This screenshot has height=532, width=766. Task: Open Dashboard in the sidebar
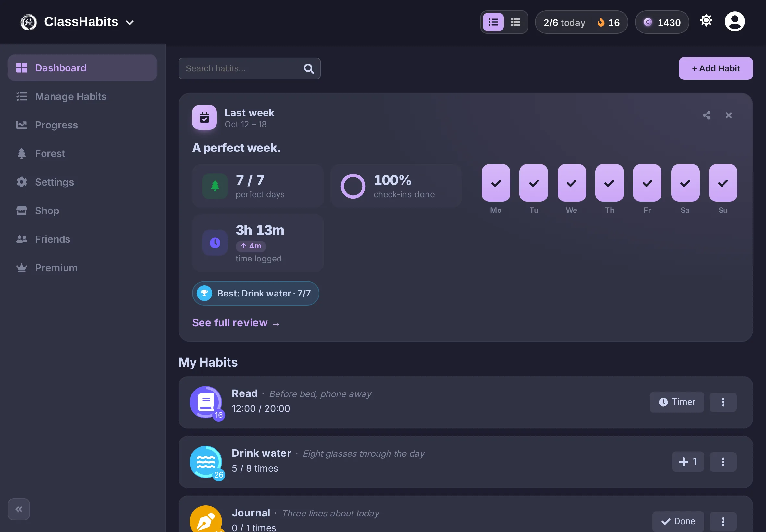point(82,68)
